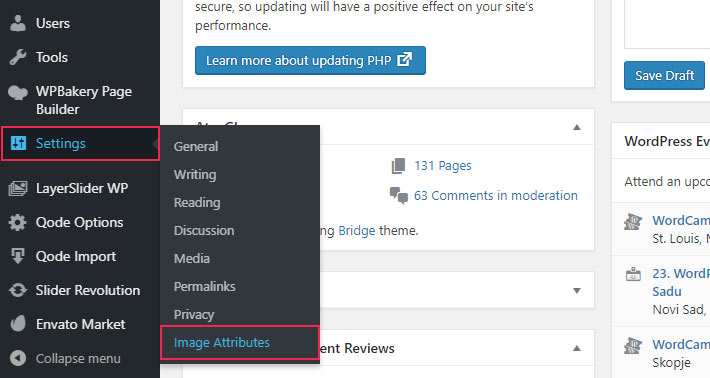The width and height of the screenshot is (710, 378).
Task: Expand the collapsed widget with down arrow
Action: [576, 291]
